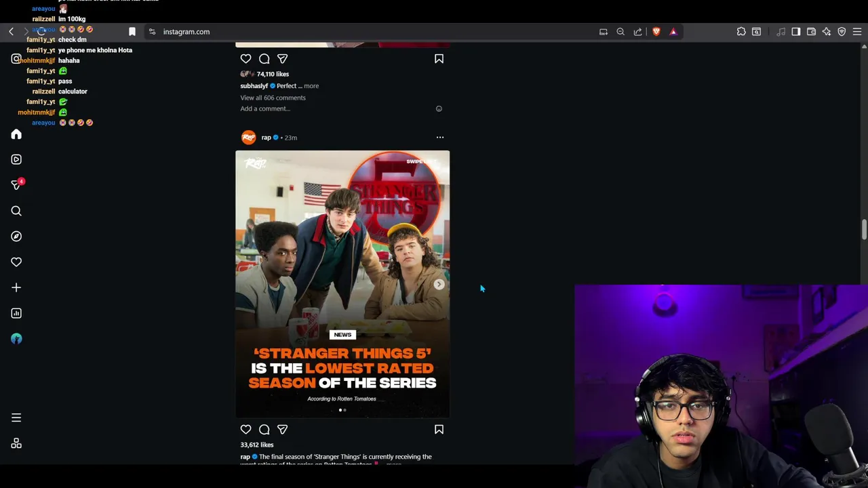868x488 pixels.
Task: Open the Instagram More hamburger menu
Action: (x=16, y=418)
